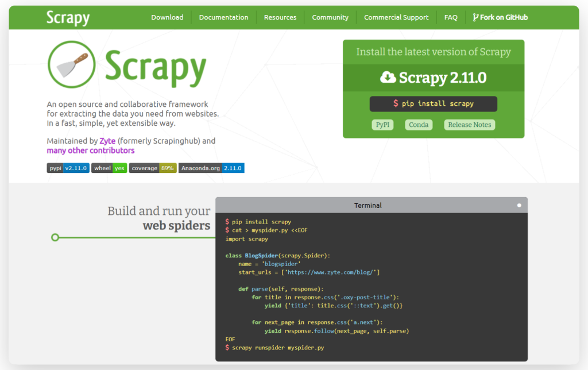
Task: Click the 'import scrapy' line in terminal
Action: (x=247, y=239)
